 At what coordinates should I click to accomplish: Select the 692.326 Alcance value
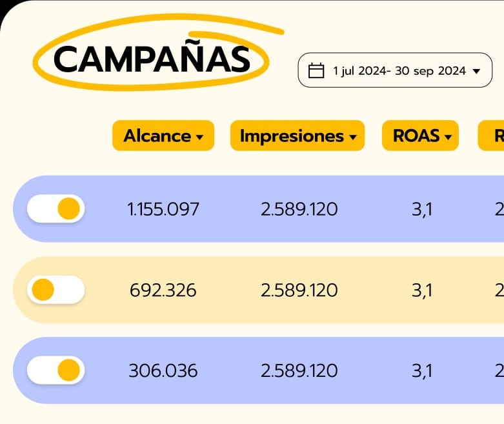(x=163, y=290)
